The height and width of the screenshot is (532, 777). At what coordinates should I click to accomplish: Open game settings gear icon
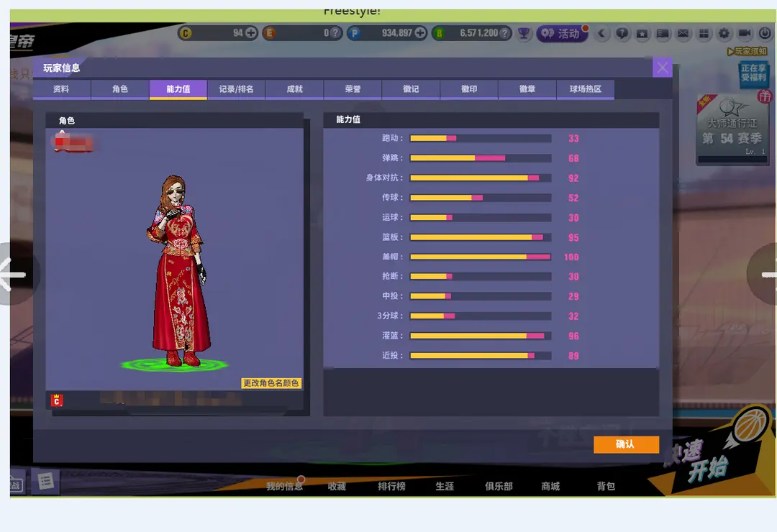724,33
